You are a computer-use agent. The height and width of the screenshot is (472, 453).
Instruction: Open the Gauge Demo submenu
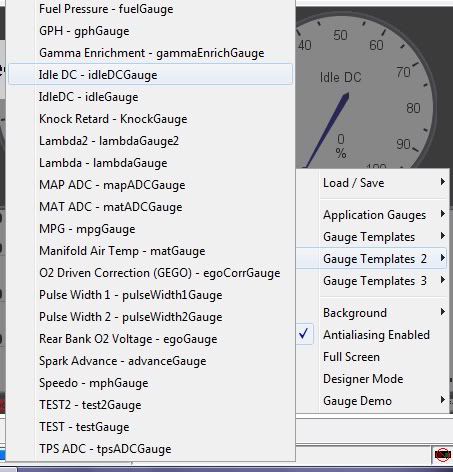(372, 401)
